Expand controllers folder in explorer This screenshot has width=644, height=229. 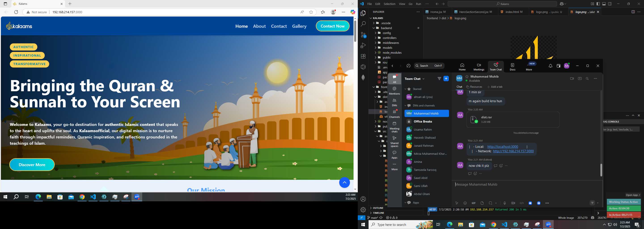pos(390,38)
